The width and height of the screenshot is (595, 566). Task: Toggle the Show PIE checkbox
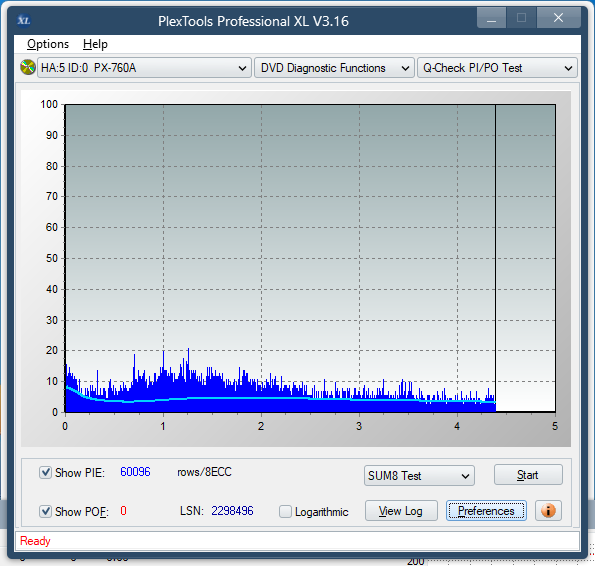(x=45, y=473)
